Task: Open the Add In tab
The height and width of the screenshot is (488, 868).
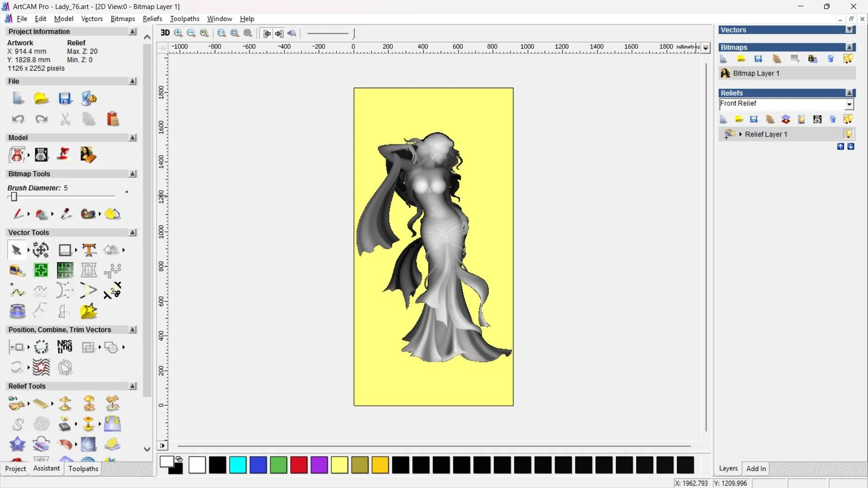Action: point(756,469)
